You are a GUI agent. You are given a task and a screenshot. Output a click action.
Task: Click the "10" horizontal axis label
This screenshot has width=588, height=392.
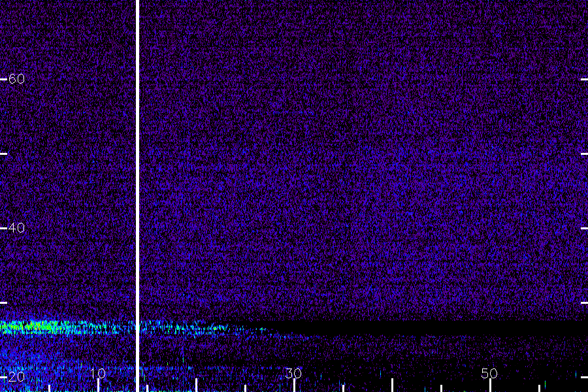[x=98, y=374]
